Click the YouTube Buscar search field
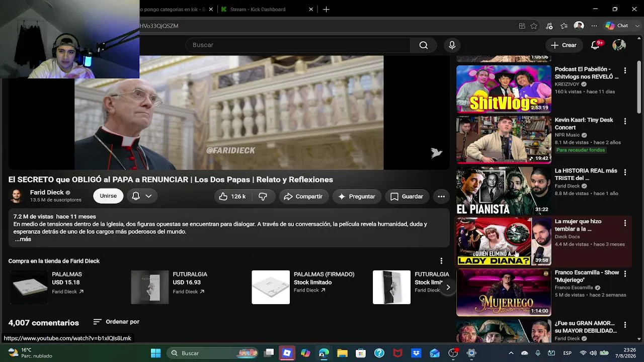 click(298, 45)
